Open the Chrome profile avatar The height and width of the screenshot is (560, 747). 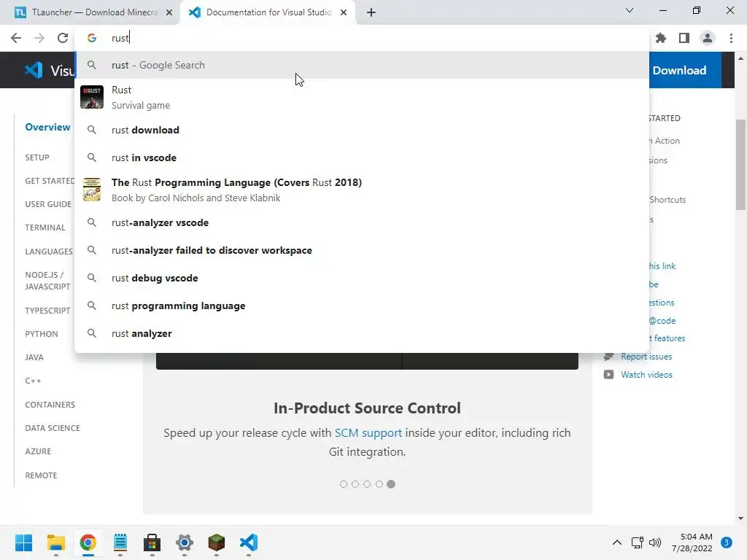click(708, 38)
